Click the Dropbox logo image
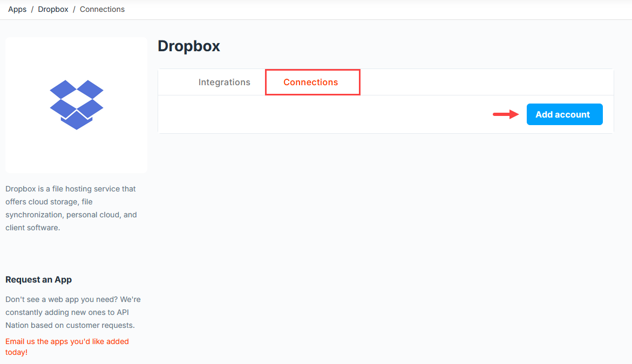This screenshot has width=632, height=364. point(77,105)
